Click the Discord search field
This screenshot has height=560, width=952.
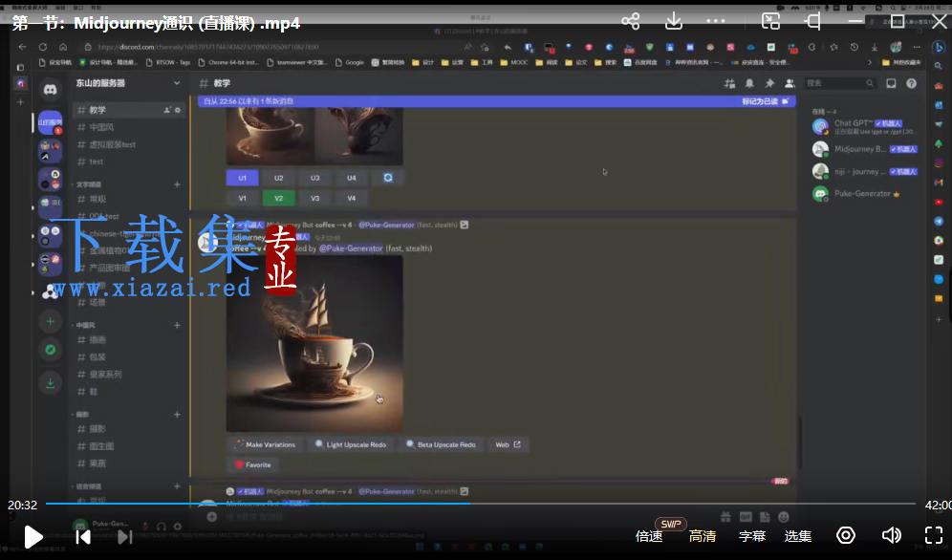click(x=840, y=83)
